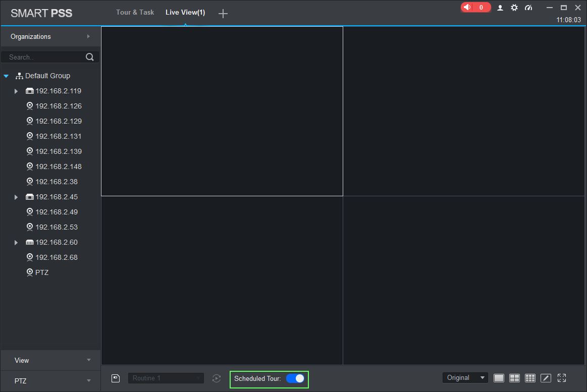Open the alarm event counter icon
The width and height of the screenshot is (587, 392).
[475, 8]
